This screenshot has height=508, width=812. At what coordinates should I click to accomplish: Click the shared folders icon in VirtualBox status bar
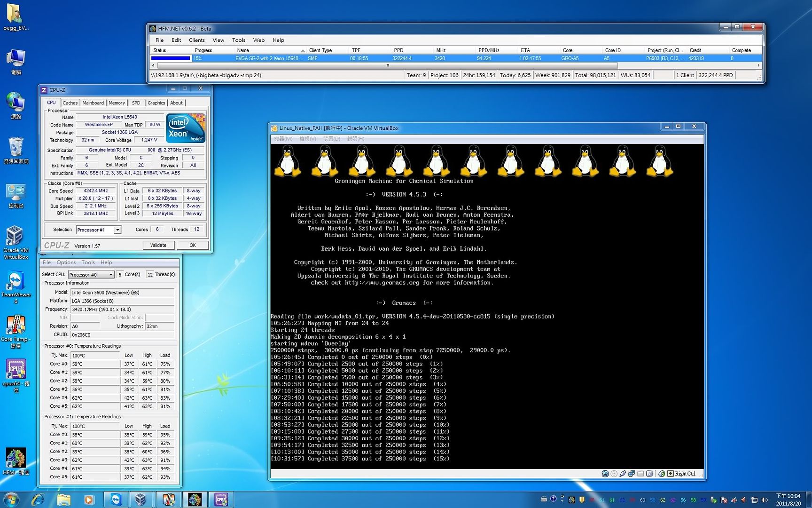[x=640, y=474]
